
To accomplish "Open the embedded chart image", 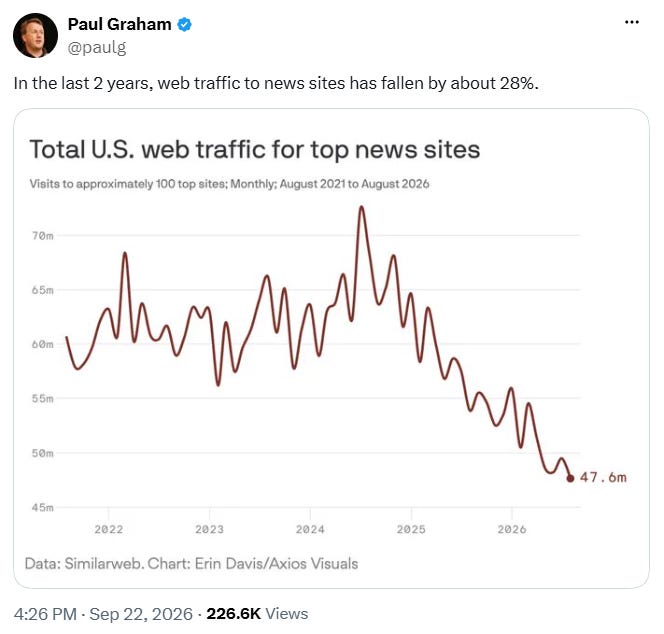I will click(331, 348).
